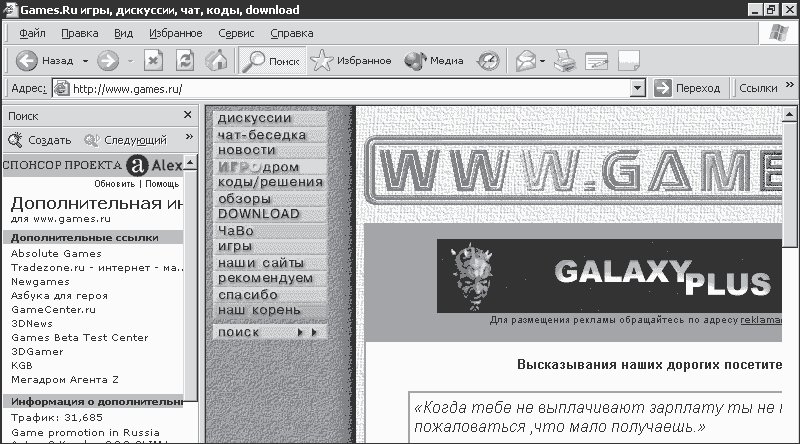Refresh the page with the Refresh icon
The image size is (800, 444).
point(185,61)
